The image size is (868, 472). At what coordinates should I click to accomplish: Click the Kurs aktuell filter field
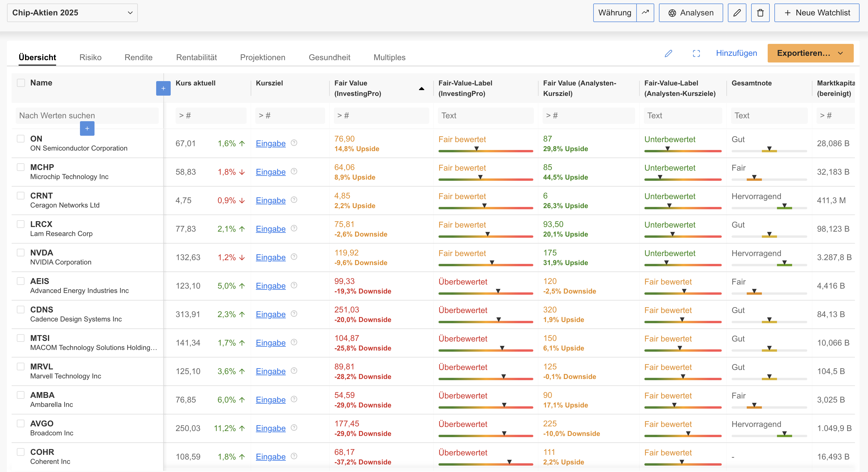[211, 116]
